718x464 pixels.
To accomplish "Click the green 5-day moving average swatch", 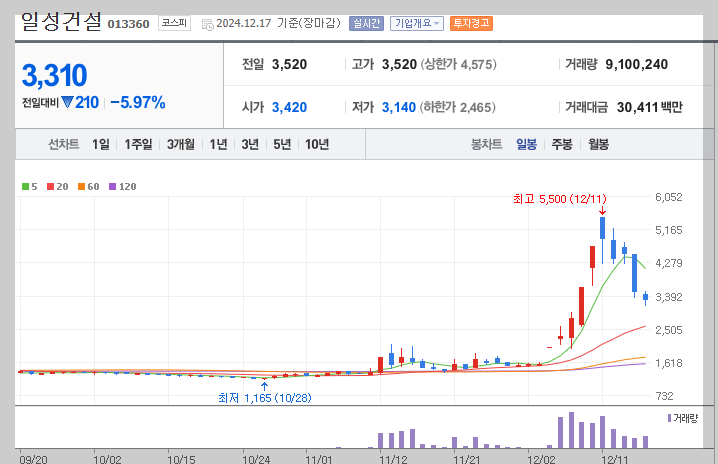I will pos(26,186).
